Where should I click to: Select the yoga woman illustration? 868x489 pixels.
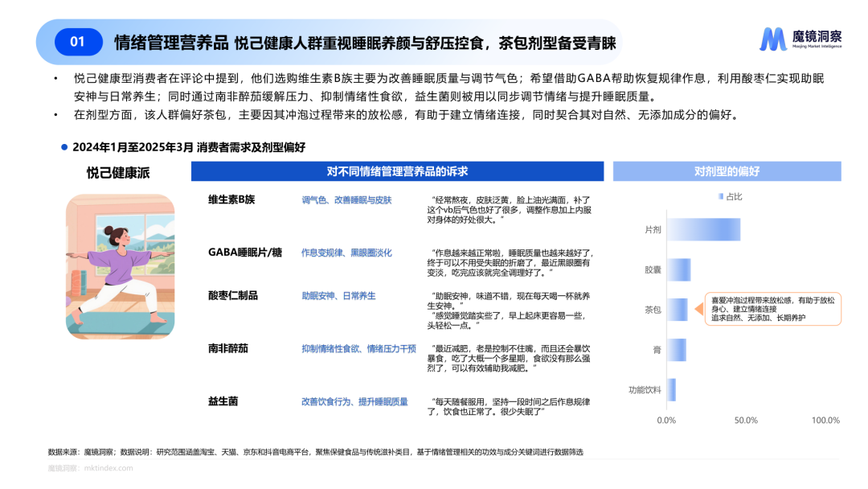(120, 266)
